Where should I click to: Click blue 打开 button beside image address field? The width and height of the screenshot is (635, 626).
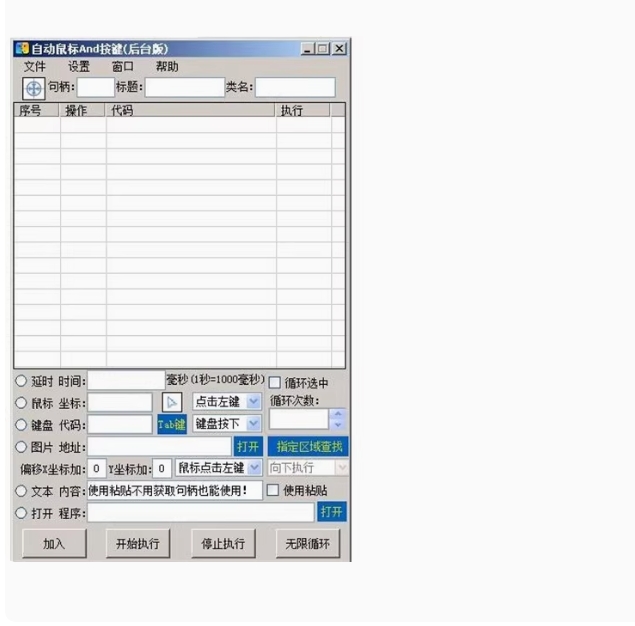coord(248,446)
